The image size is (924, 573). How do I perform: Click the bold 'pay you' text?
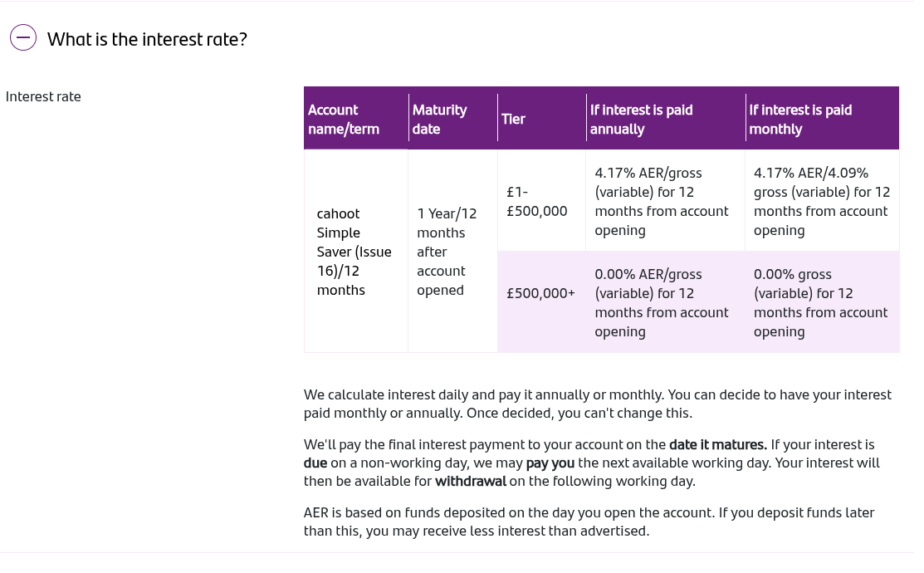click(550, 463)
